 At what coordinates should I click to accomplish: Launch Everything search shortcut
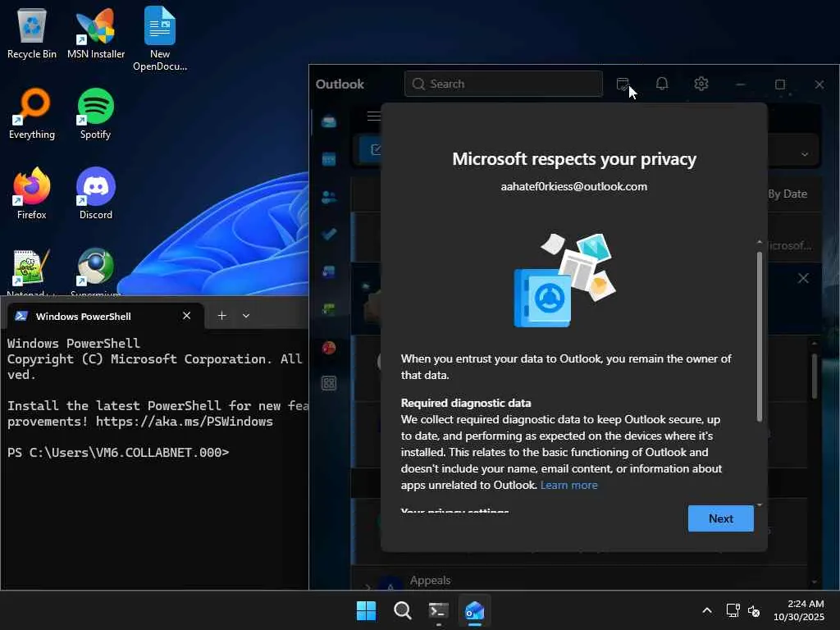(x=32, y=114)
